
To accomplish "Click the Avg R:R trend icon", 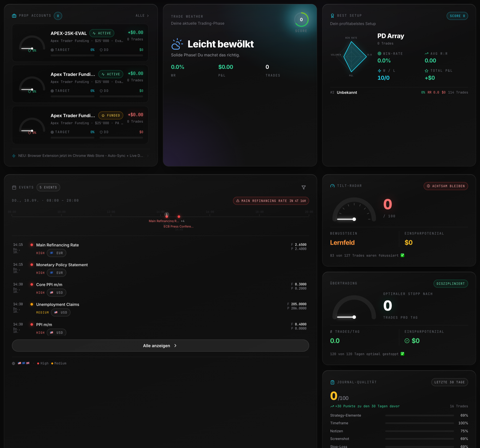I will coord(427,53).
